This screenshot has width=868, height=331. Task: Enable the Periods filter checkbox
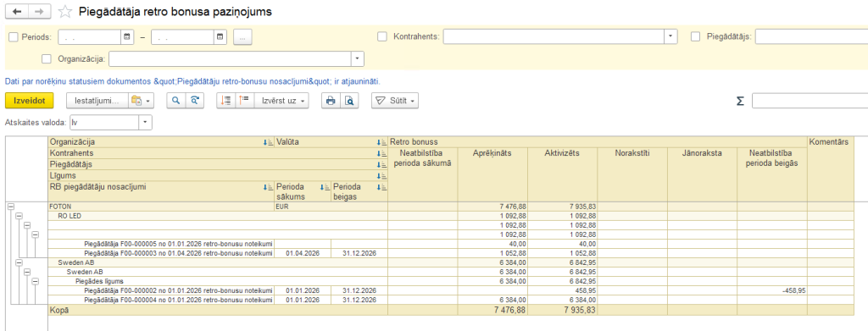pyautogui.click(x=14, y=37)
